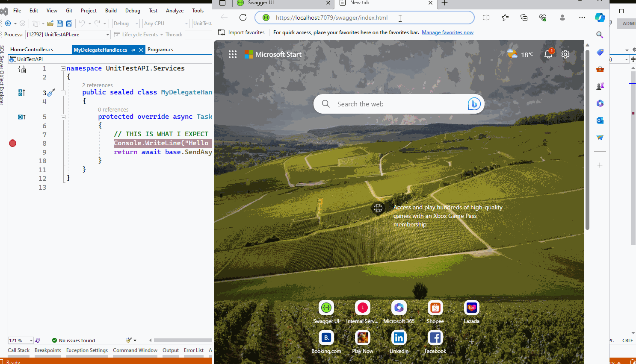
Task: Open the Shopee quick link tile
Action: pyautogui.click(x=435, y=312)
